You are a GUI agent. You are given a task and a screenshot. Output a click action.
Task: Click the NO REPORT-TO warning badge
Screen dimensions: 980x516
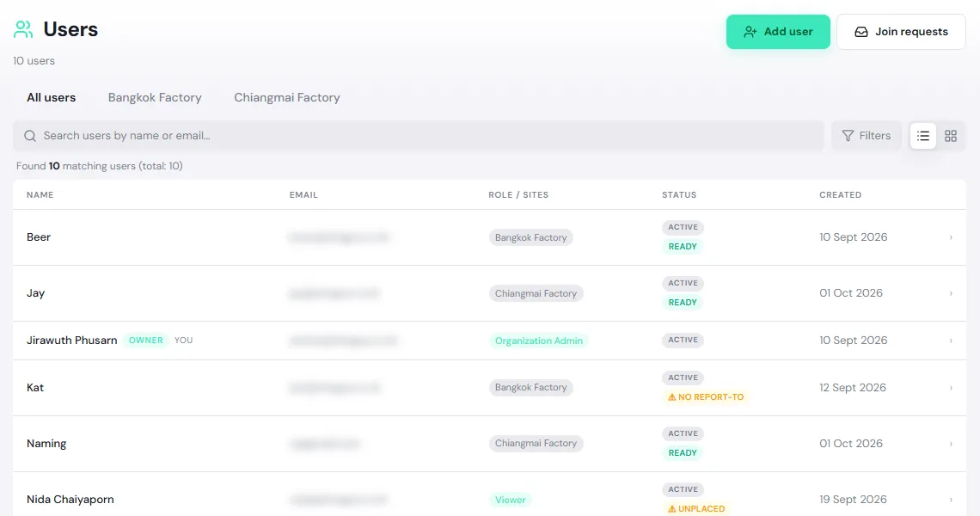click(706, 397)
